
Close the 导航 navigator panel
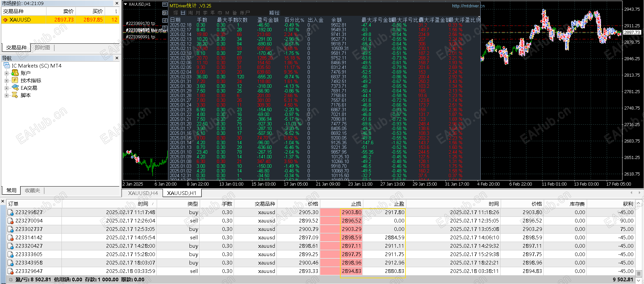tap(117, 58)
